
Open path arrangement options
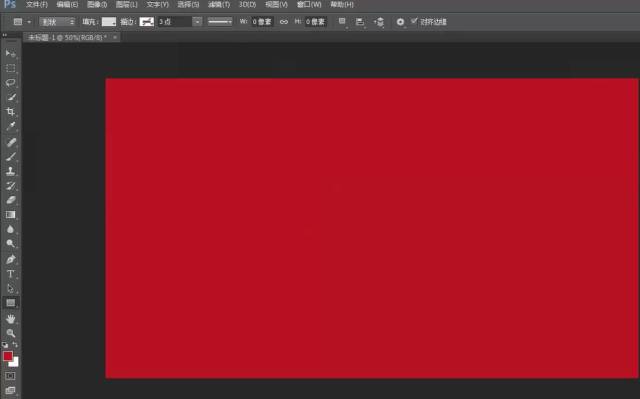(379, 22)
